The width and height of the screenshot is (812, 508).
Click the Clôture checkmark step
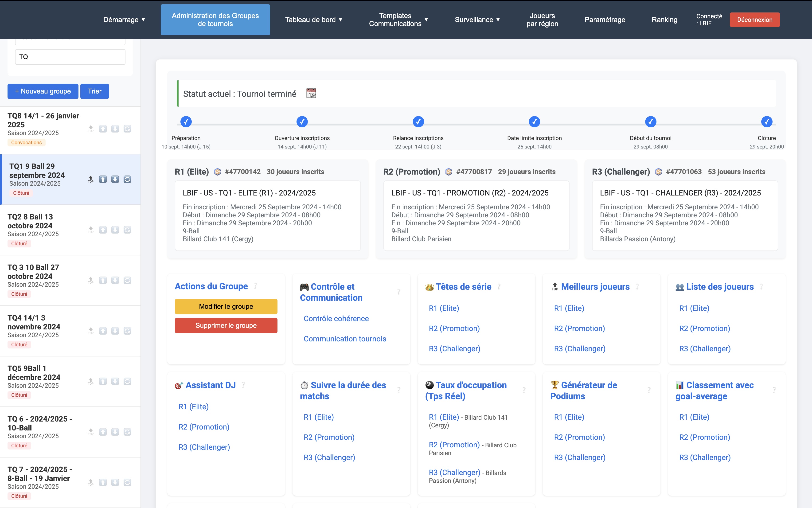tap(767, 122)
